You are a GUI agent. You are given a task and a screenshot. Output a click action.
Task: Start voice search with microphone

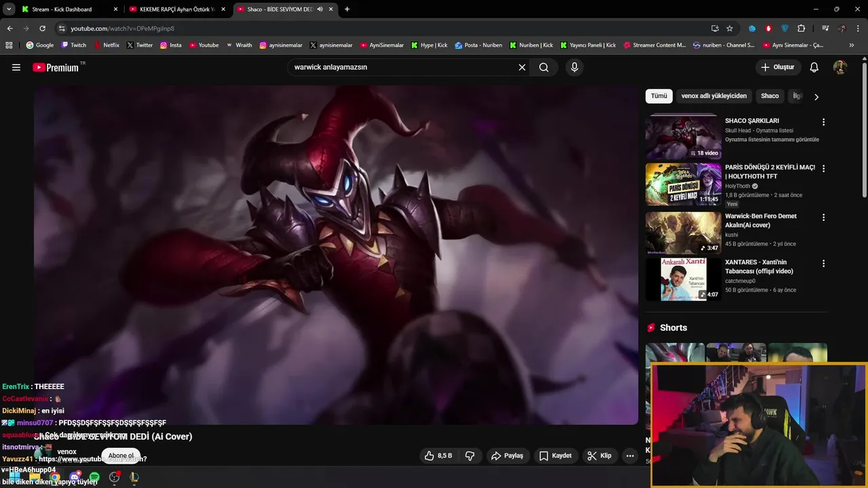574,67
